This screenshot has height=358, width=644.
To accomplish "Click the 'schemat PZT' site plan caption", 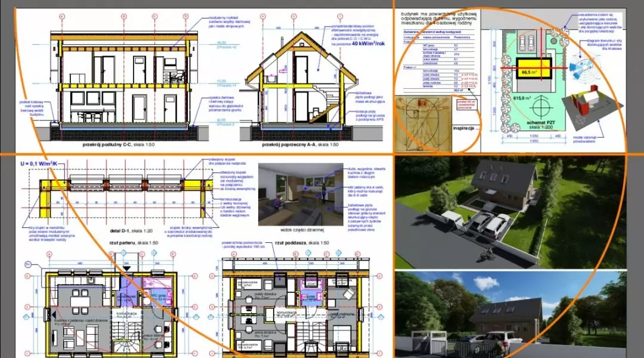I will click(540, 125).
